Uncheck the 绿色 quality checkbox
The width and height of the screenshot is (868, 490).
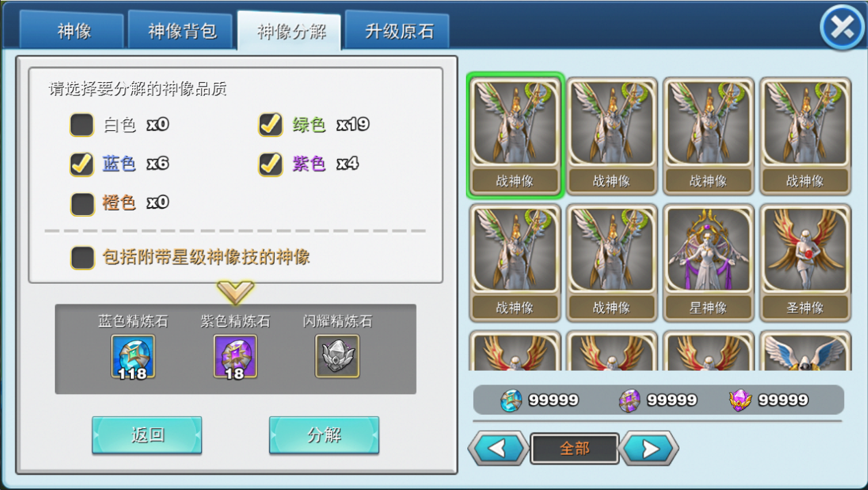[x=271, y=125]
